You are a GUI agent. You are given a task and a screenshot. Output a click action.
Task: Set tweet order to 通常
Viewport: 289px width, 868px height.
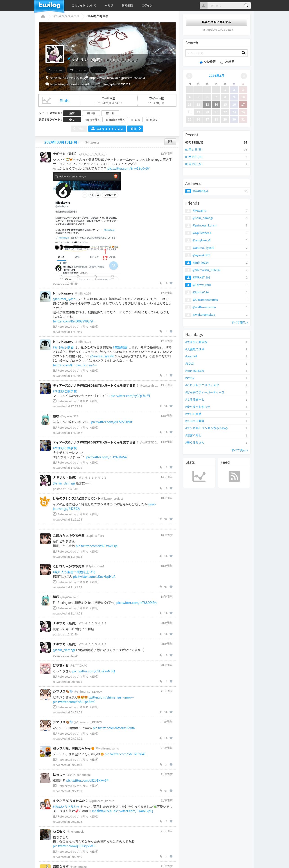click(72, 113)
